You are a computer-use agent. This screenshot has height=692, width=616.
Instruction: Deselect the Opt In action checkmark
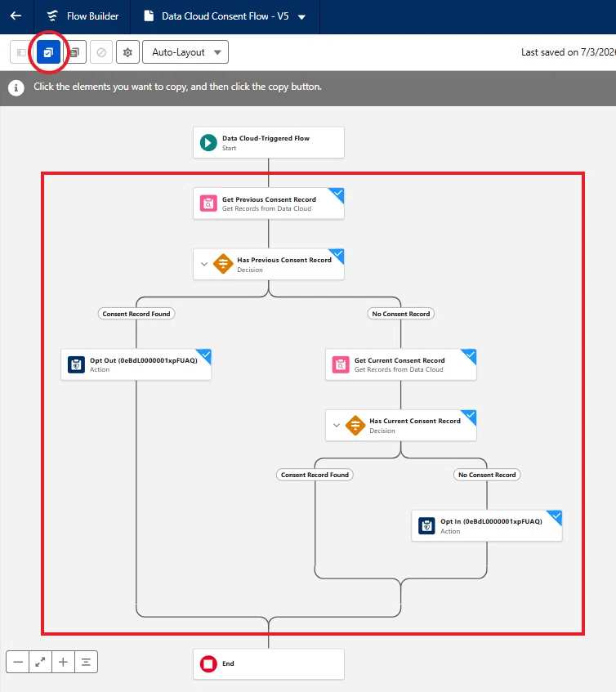[556, 516]
